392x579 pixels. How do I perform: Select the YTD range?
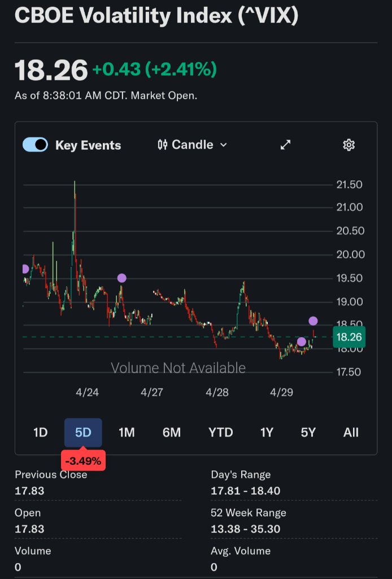220,433
